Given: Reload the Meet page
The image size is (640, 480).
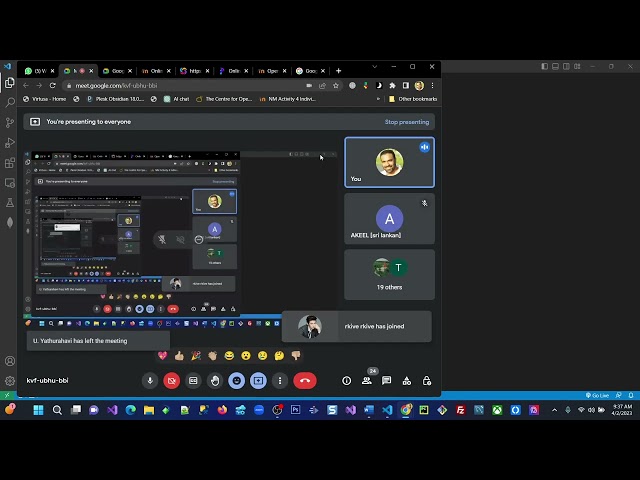Looking at the screenshot, I should click(52, 85).
